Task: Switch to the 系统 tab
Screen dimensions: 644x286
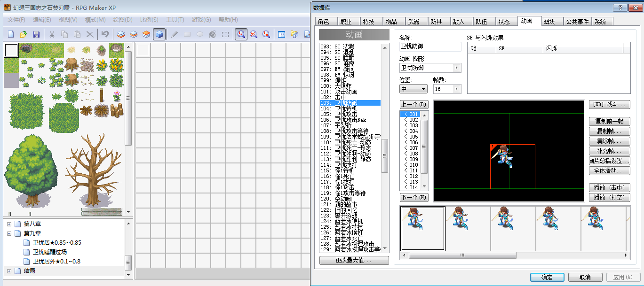Action: pos(603,22)
